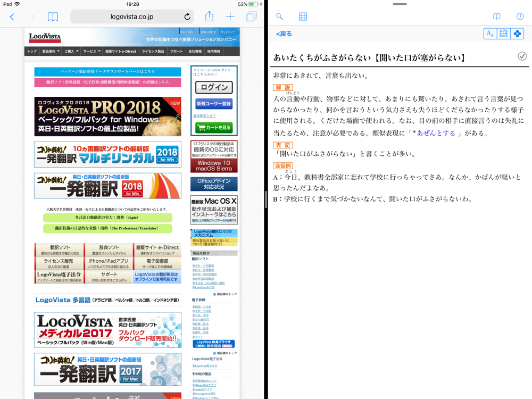Click the LogoVista logo

pos(45,37)
